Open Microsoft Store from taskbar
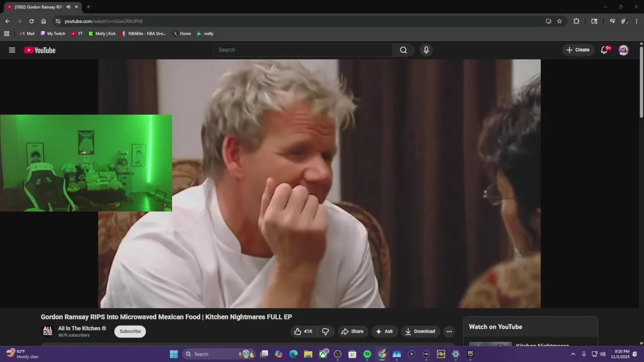The image size is (644, 362). [x=352, y=354]
